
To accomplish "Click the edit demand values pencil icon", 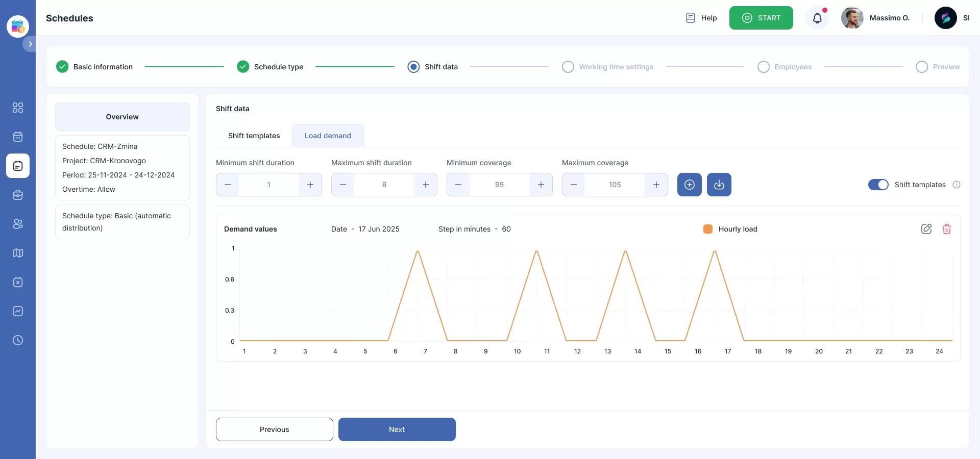I will (926, 229).
